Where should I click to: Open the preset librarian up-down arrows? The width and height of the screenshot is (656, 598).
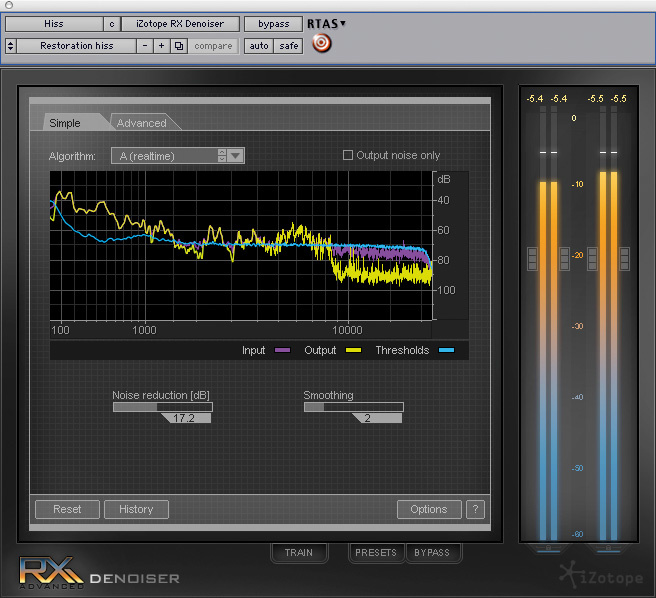(x=10, y=46)
